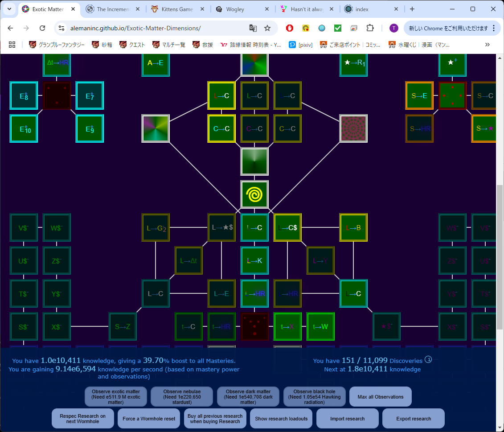Screen dimensions: 504x432
Task: Select the orange-bordered S→E research node
Action: point(419,95)
